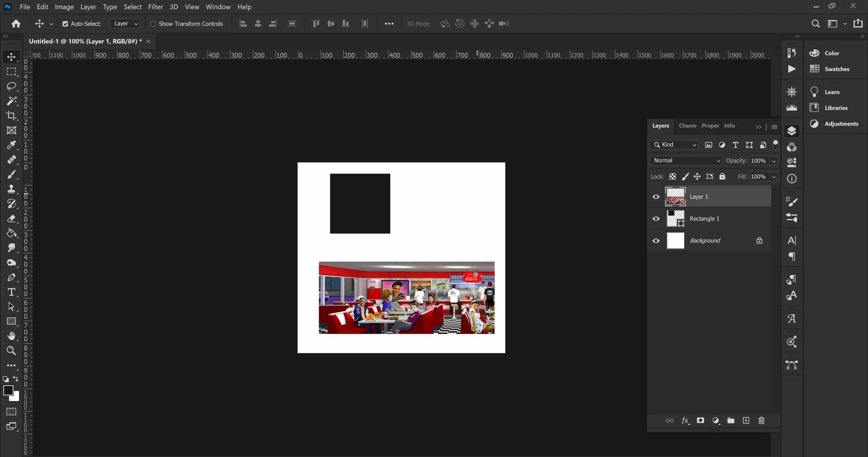Select the Eyedropper tool

tap(12, 145)
